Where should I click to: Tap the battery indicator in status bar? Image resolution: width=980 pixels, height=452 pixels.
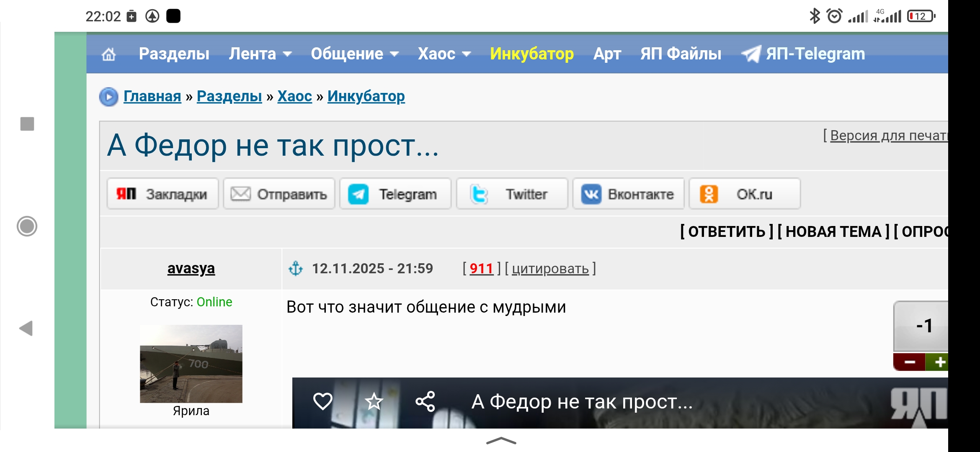tap(921, 16)
